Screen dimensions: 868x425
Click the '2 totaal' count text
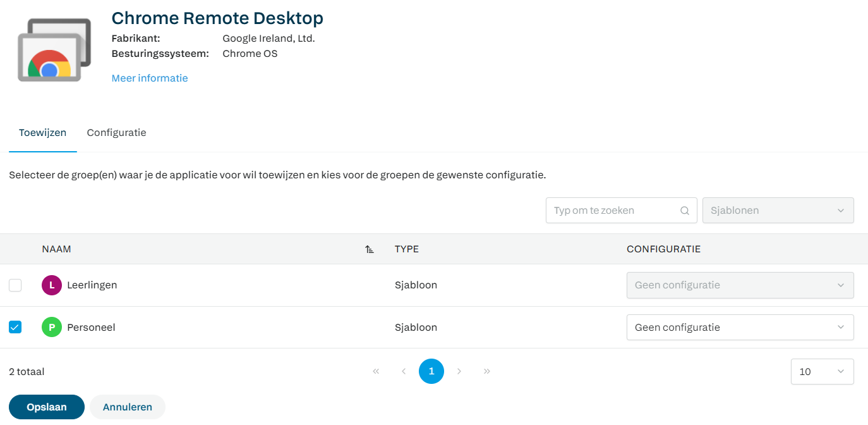click(x=27, y=372)
